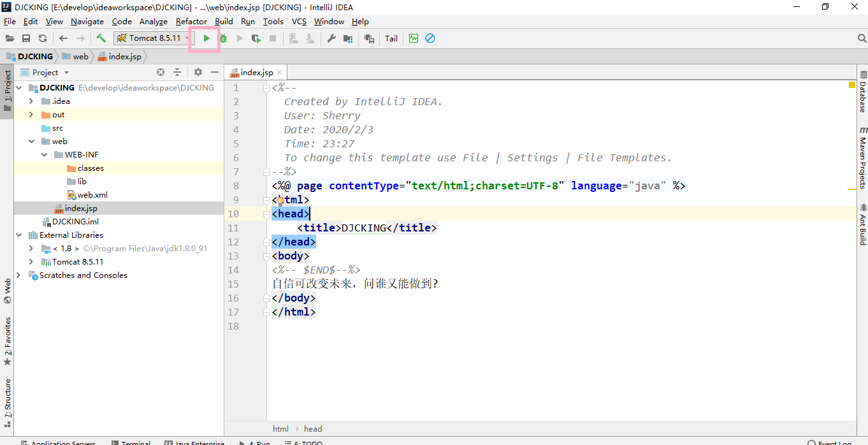Image resolution: width=868 pixels, height=445 pixels.
Task: Click the blue circle-slash toolbar icon
Action: click(430, 38)
